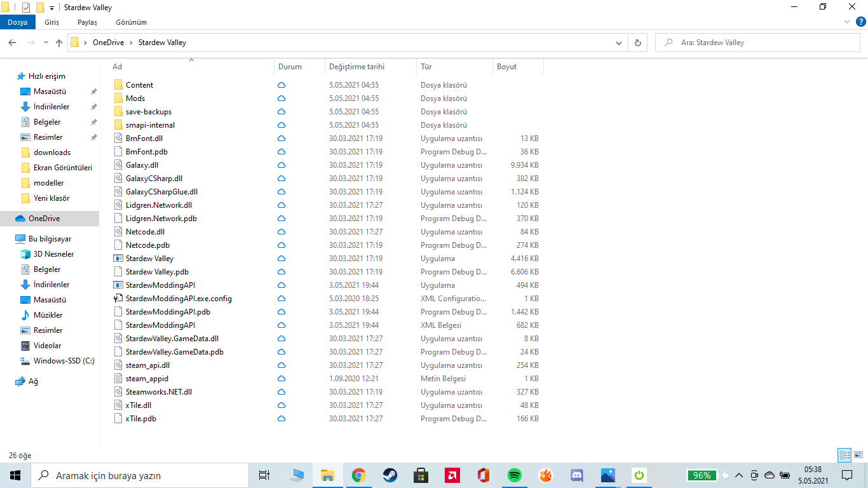Click cloud status icon for save-backups
The image size is (868, 488).
281,112
